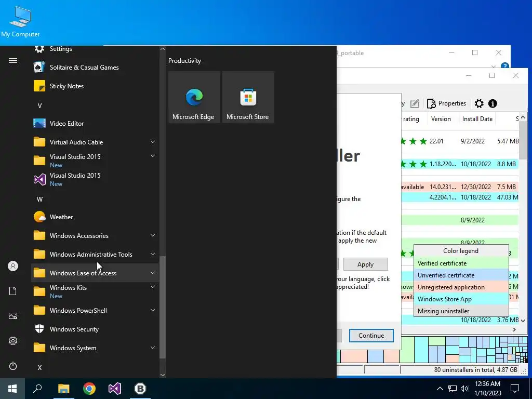This screenshot has width=532, height=399.
Task: Click Windows Store App legend entry
Action: [461, 299]
